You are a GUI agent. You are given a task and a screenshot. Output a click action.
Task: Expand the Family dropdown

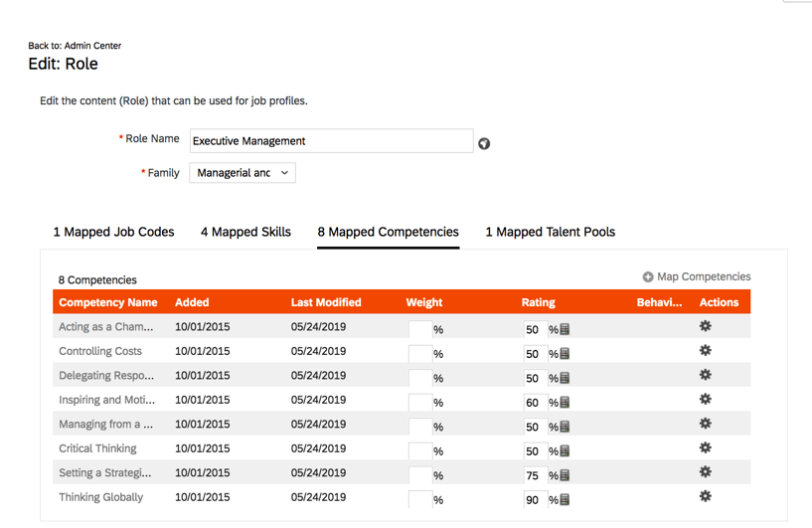[x=243, y=173]
